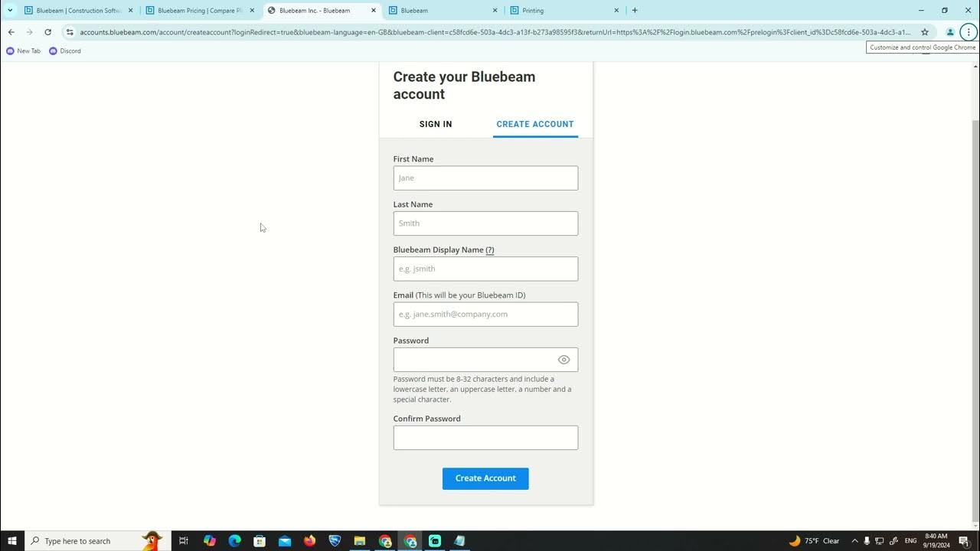This screenshot has width=980, height=551.
Task: Click the Last Name input field
Action: coord(485,223)
